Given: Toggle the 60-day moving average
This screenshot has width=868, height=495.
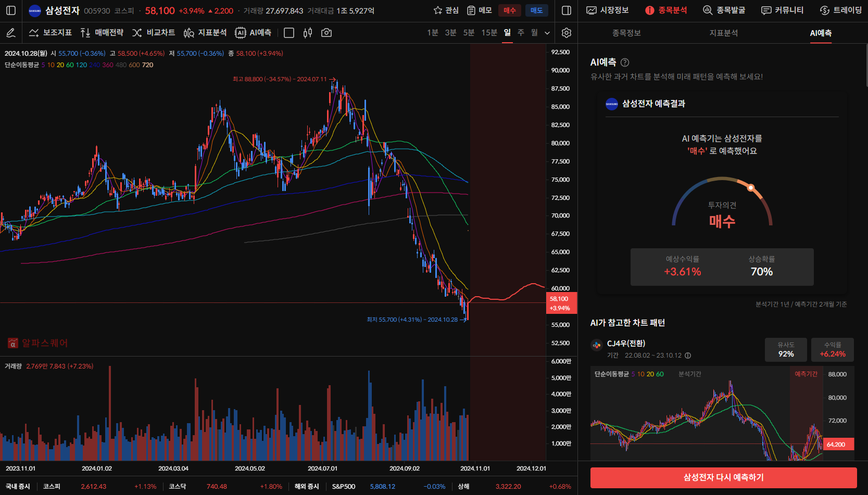Looking at the screenshot, I should (x=70, y=65).
